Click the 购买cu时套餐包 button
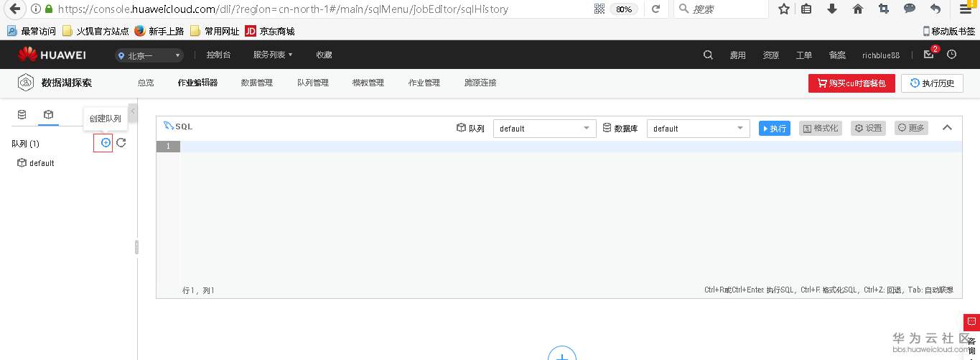The image size is (980, 360). click(852, 83)
